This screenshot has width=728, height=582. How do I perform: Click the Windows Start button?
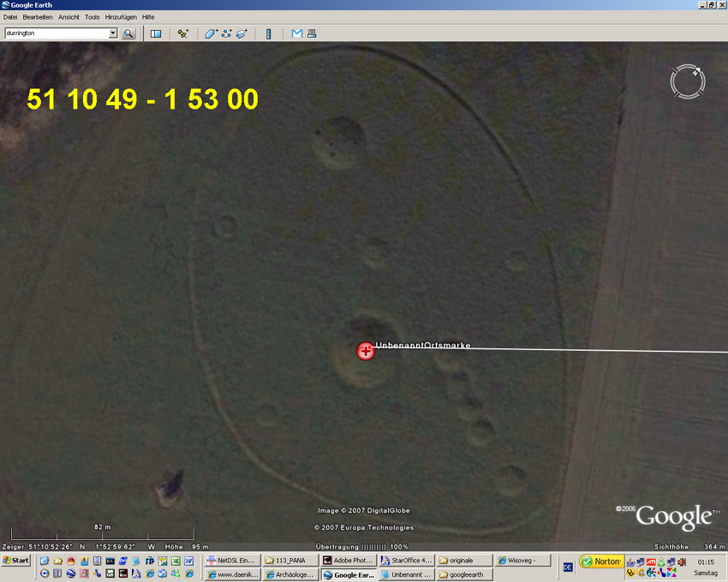point(16,561)
